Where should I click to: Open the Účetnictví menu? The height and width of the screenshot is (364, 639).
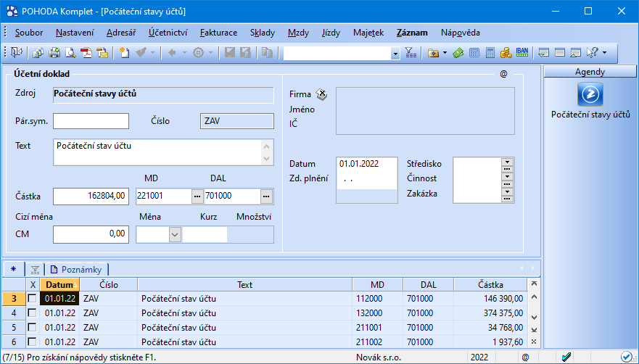(168, 33)
